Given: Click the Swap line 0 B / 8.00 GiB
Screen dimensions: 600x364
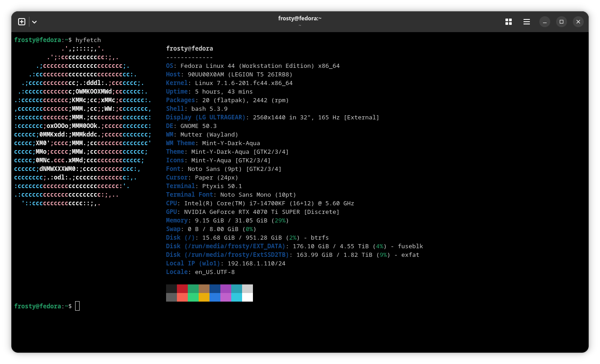Looking at the screenshot, I should click(x=211, y=229).
